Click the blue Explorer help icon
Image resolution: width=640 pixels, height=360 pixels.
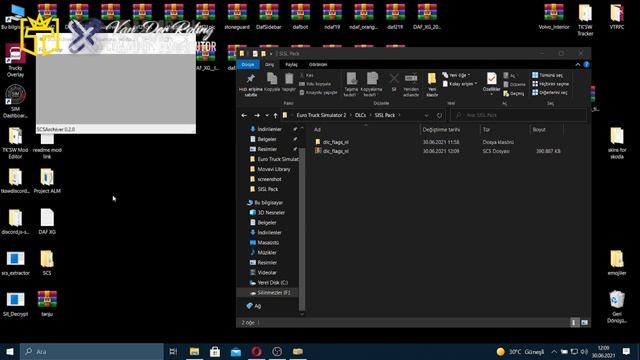point(586,64)
